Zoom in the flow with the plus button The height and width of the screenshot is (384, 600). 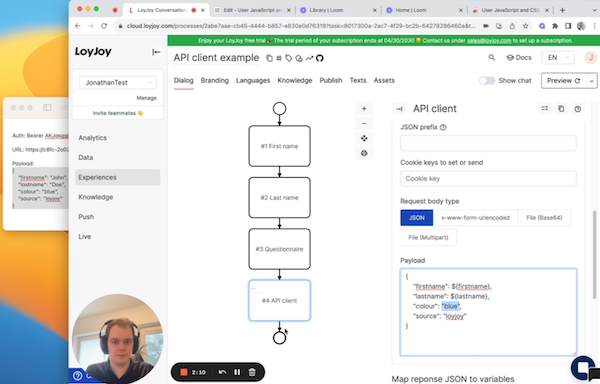[x=364, y=109]
